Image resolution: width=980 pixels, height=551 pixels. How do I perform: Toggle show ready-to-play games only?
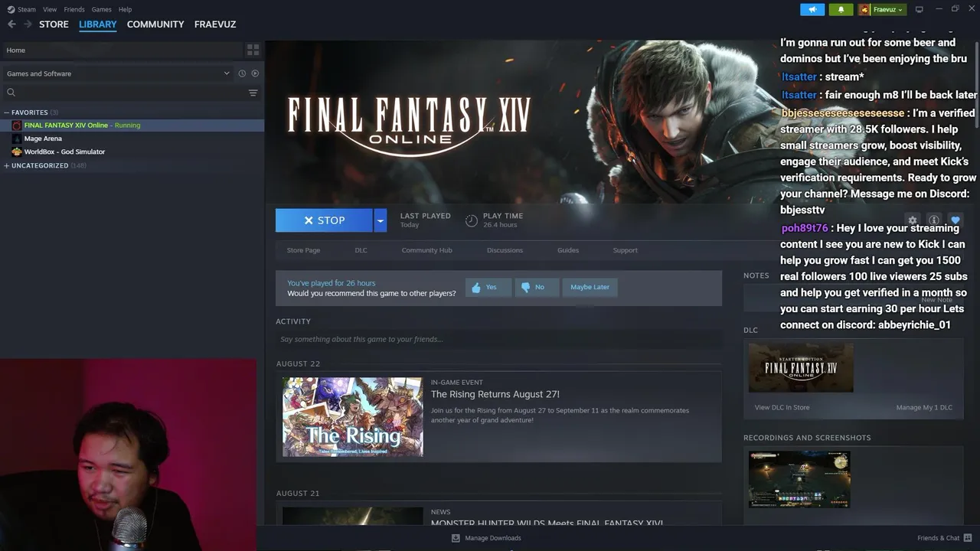pos(255,73)
